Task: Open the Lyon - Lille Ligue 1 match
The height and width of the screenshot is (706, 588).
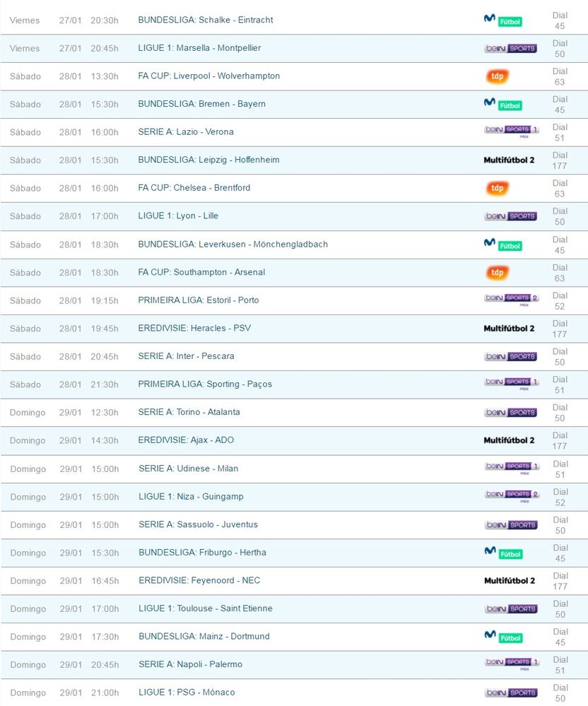Action: [178, 216]
